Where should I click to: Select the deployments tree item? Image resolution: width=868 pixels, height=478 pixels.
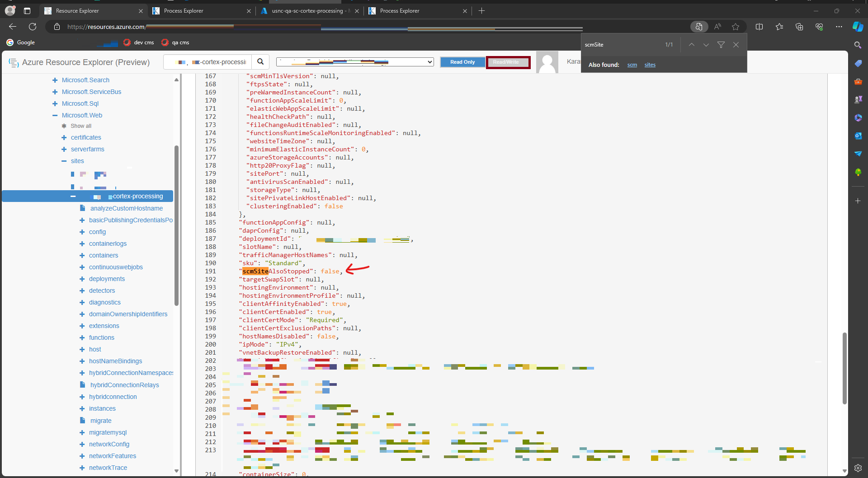107,279
